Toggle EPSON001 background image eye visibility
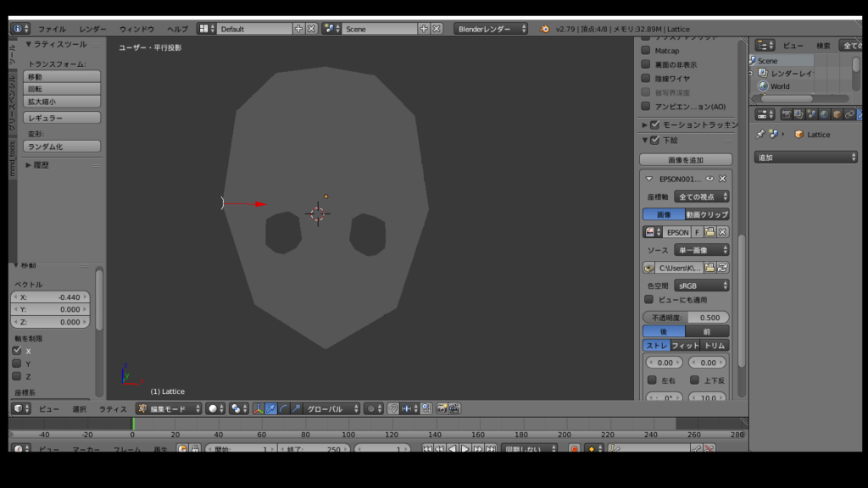The image size is (868, 488). [x=709, y=179]
